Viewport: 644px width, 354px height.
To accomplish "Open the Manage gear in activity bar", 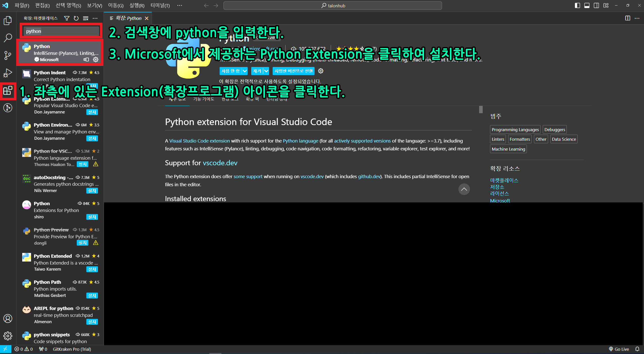I will tap(8, 336).
